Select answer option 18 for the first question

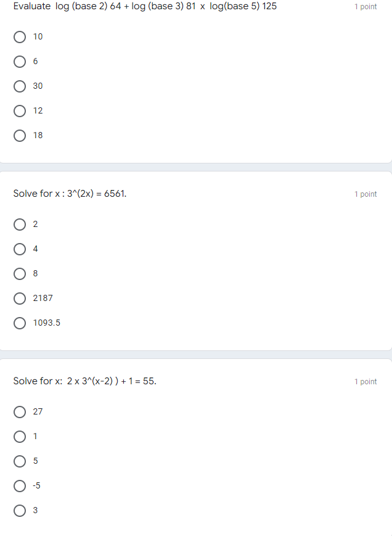coord(20,135)
